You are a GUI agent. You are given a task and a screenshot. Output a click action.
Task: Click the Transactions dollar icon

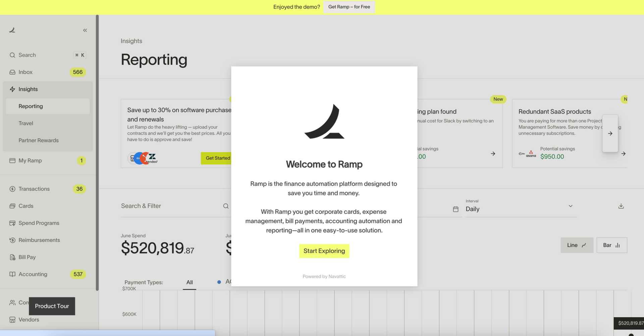click(x=12, y=189)
